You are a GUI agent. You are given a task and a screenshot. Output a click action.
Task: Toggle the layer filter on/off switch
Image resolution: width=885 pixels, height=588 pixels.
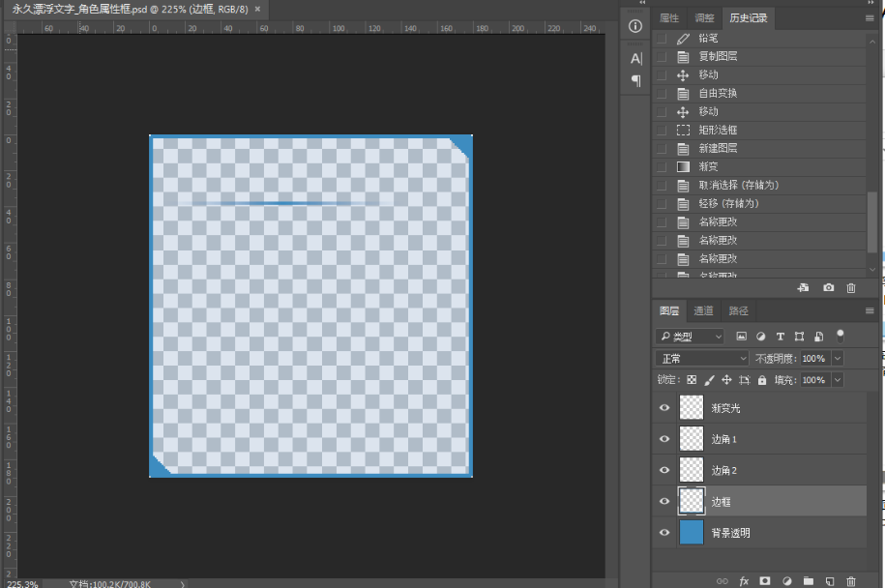point(841,336)
